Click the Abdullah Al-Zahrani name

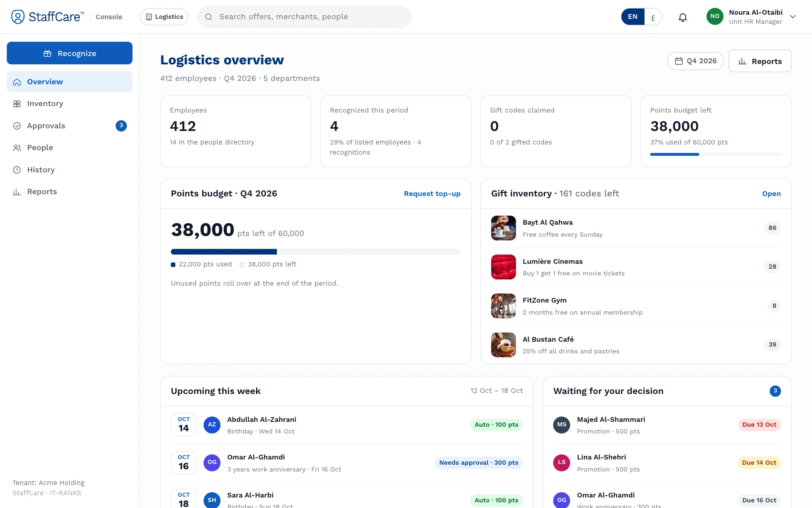[262, 419]
